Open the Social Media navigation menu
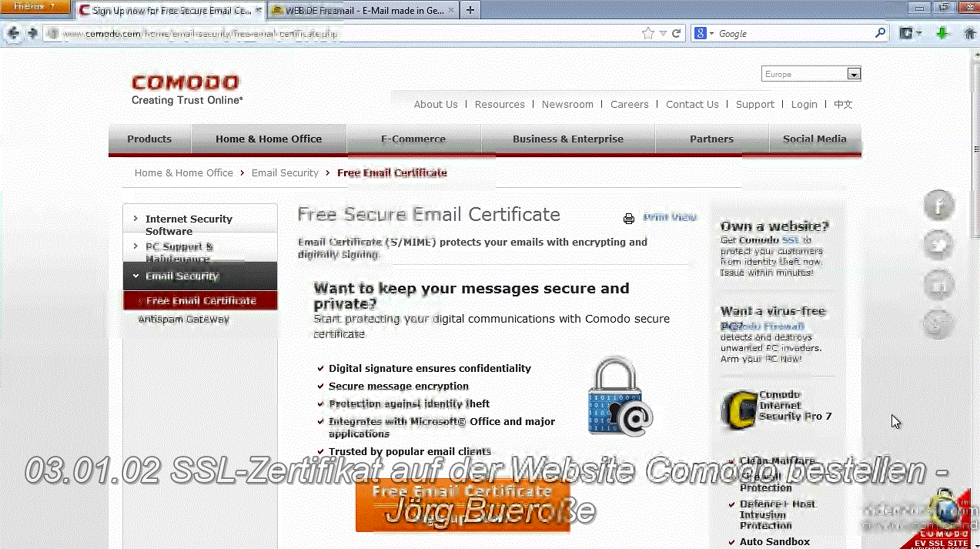 point(814,139)
